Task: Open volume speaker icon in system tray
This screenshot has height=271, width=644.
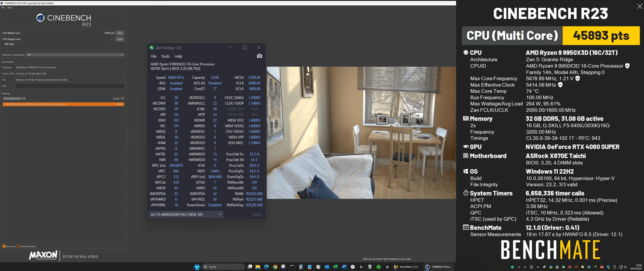Action: [625, 267]
